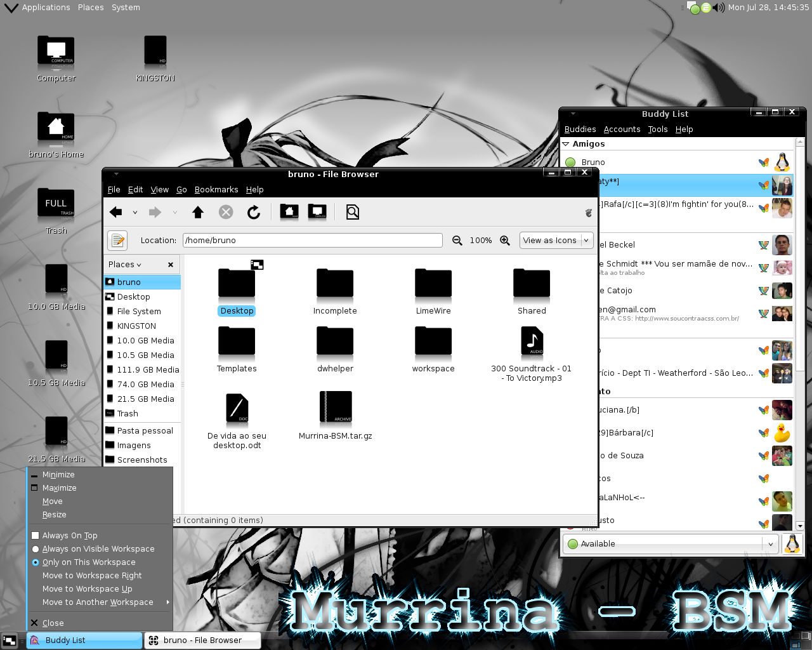Choose Close from window menu
The image size is (812, 650).
(x=100, y=623)
